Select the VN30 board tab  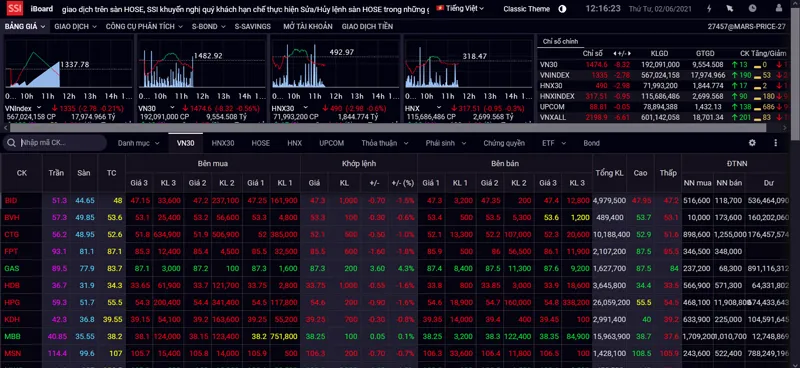pyautogui.click(x=185, y=143)
